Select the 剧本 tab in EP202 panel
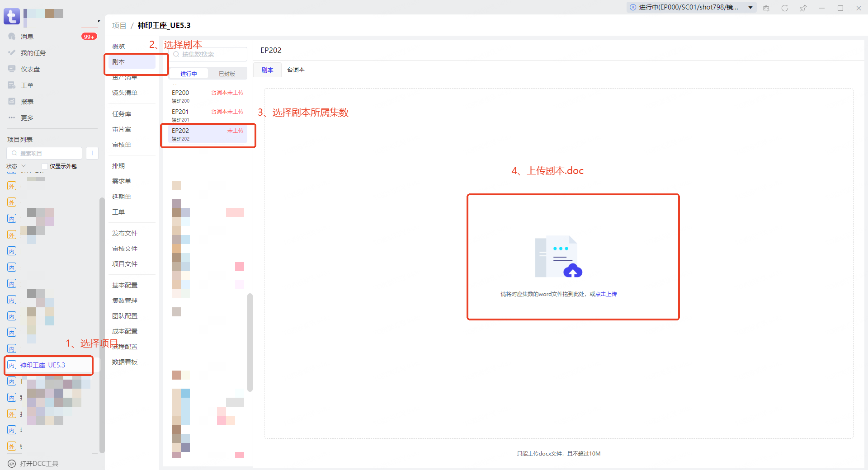Screen dimensions: 868x470 (x=267, y=70)
